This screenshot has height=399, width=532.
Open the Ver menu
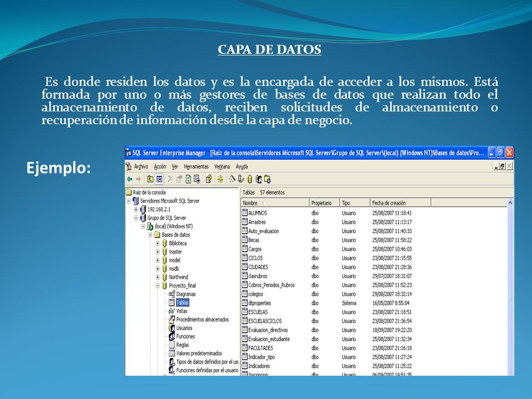[x=175, y=167]
